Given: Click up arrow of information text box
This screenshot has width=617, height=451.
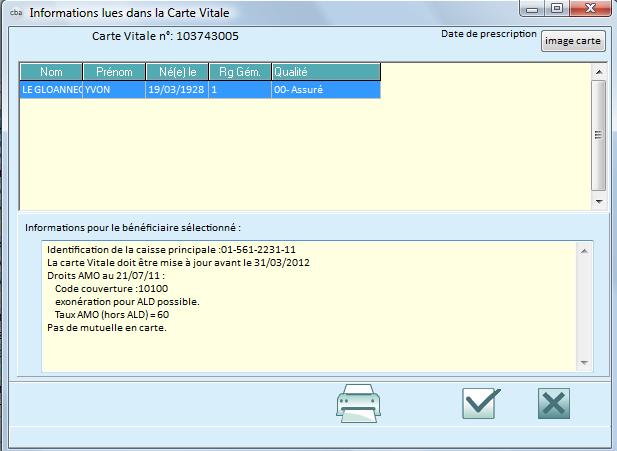Looking at the screenshot, I should tap(584, 251).
